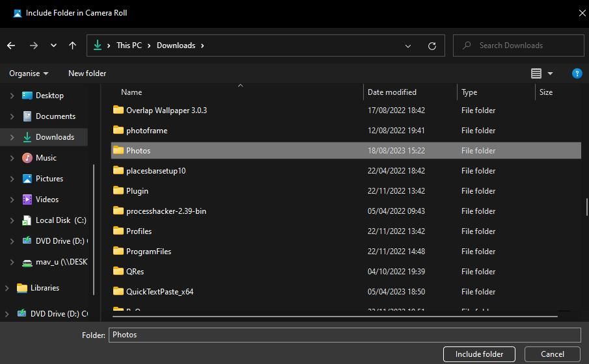Open the Recent locations dropdown arrow
This screenshot has height=364, width=589.
53,45
